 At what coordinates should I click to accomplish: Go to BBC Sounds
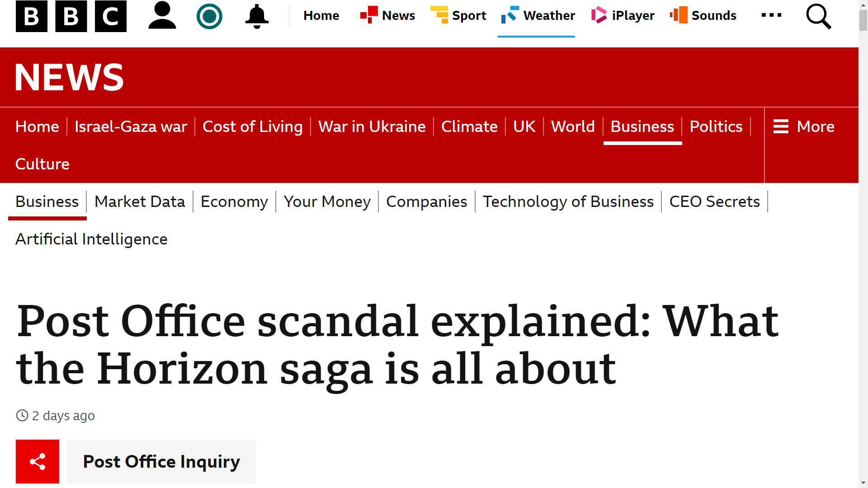(x=703, y=15)
